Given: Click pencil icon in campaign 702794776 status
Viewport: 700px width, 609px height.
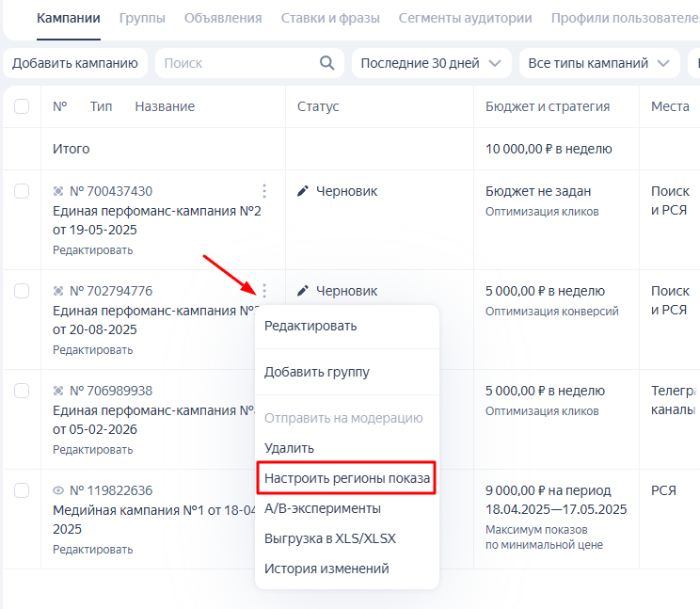Looking at the screenshot, I should (x=303, y=291).
